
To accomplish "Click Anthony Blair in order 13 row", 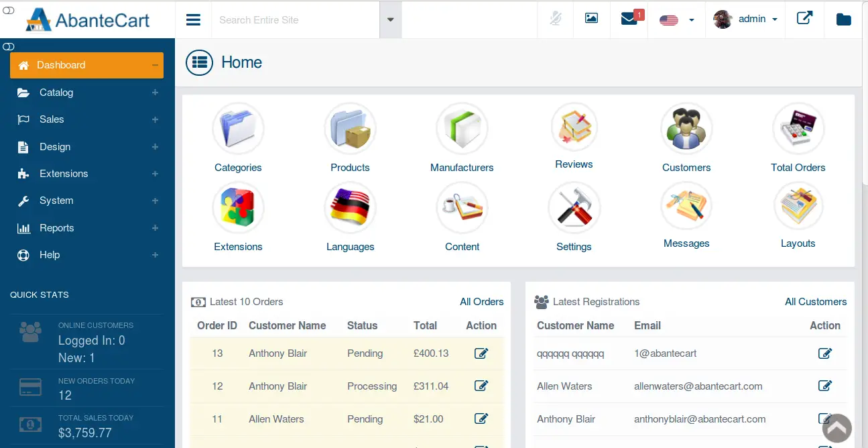I will tap(277, 353).
